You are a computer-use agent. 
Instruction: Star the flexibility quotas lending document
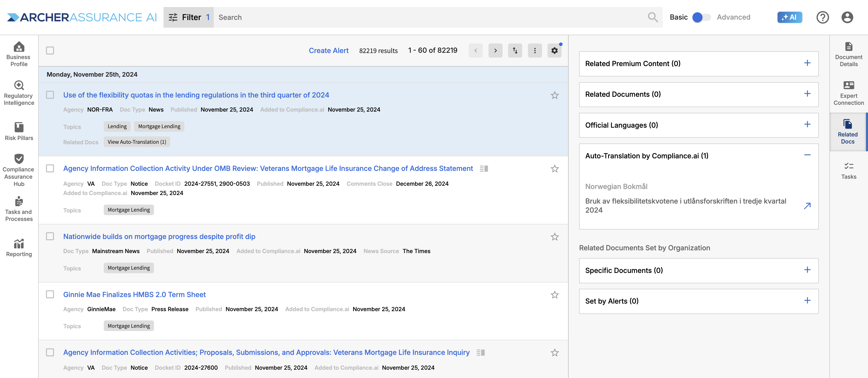pyautogui.click(x=555, y=96)
